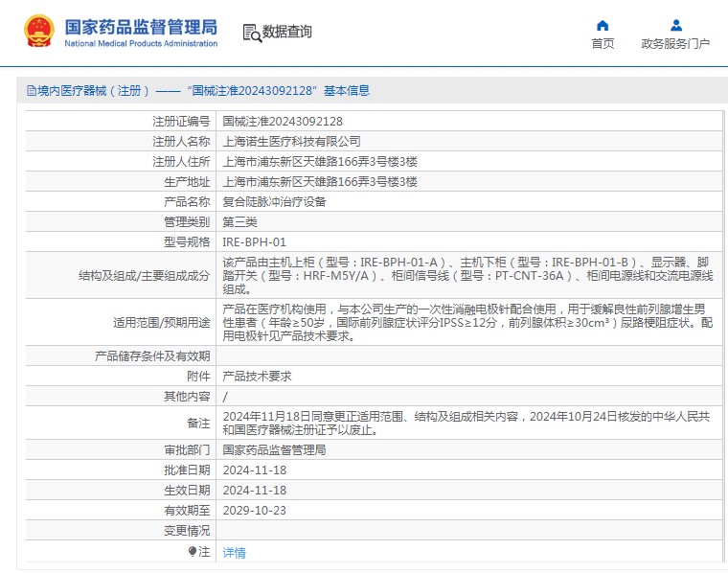Viewport: 728px width, 573px height.
Task: Click product name 复合陡脉冲治疗设备
Action: pyautogui.click(x=274, y=202)
